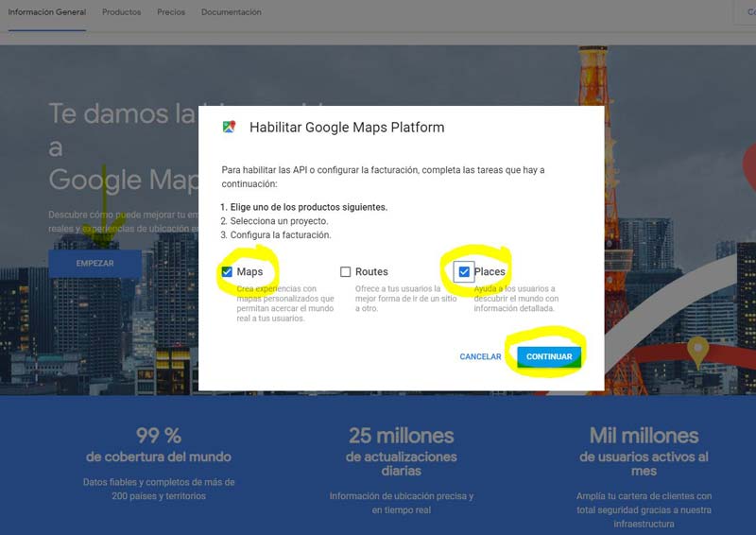Click step '1. Elige uno de los productos siguientes.'
Screen dimensions: 756x535
point(303,207)
